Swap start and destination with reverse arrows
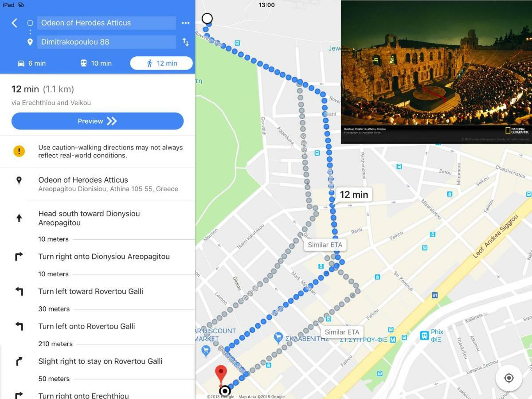This screenshot has height=399, width=532. point(185,42)
